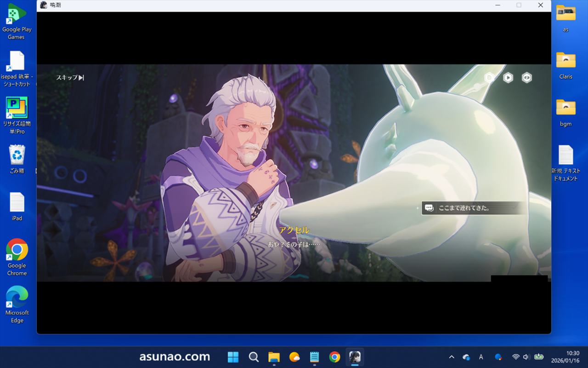
Task: Select the Microsoft Edge desktop shortcut
Action: [17, 304]
